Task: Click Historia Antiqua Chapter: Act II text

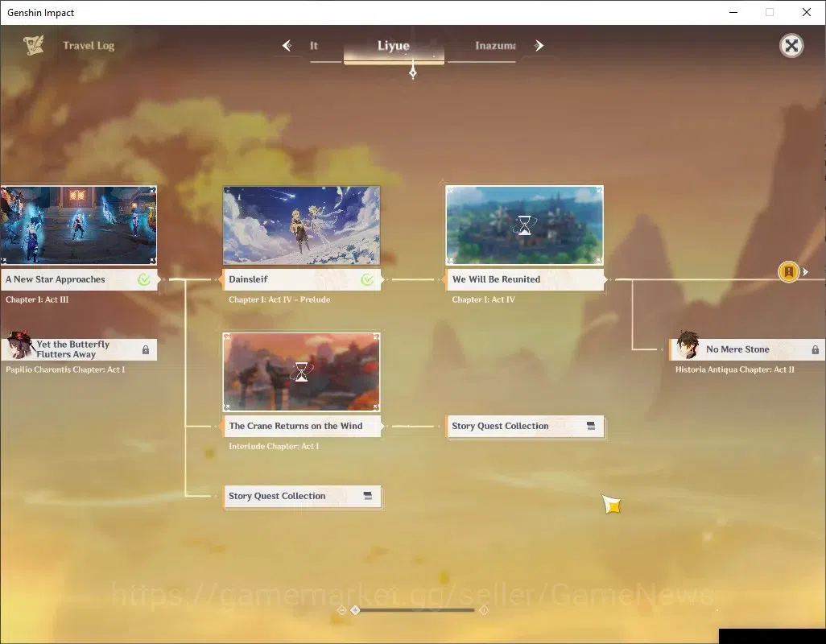Action: click(x=735, y=369)
